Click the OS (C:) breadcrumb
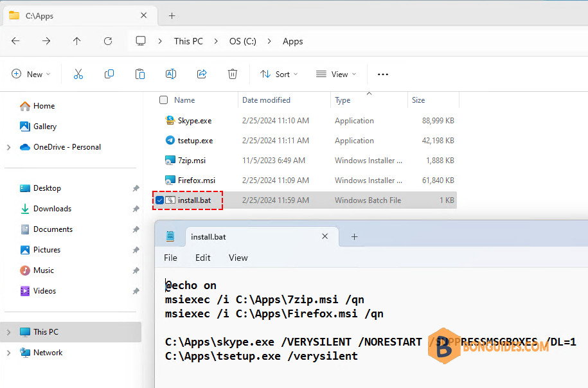Viewport: 588px width, 388px height. [x=243, y=41]
